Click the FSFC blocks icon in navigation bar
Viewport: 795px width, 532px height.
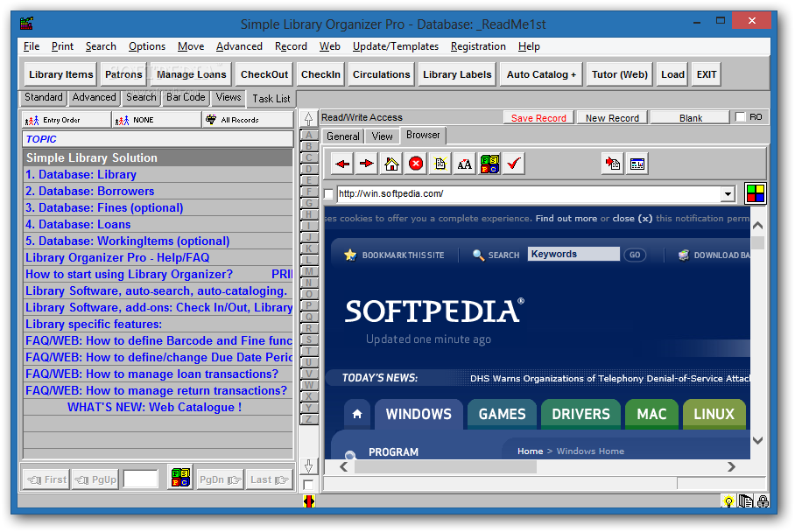pos(180,478)
